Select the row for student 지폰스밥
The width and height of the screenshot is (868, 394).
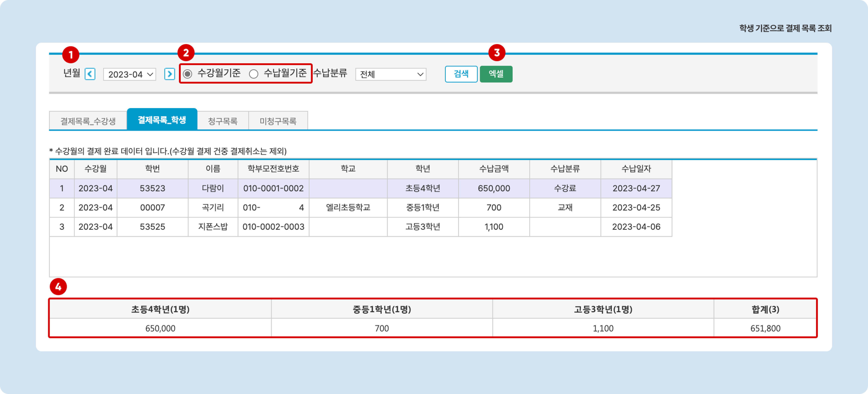213,227
